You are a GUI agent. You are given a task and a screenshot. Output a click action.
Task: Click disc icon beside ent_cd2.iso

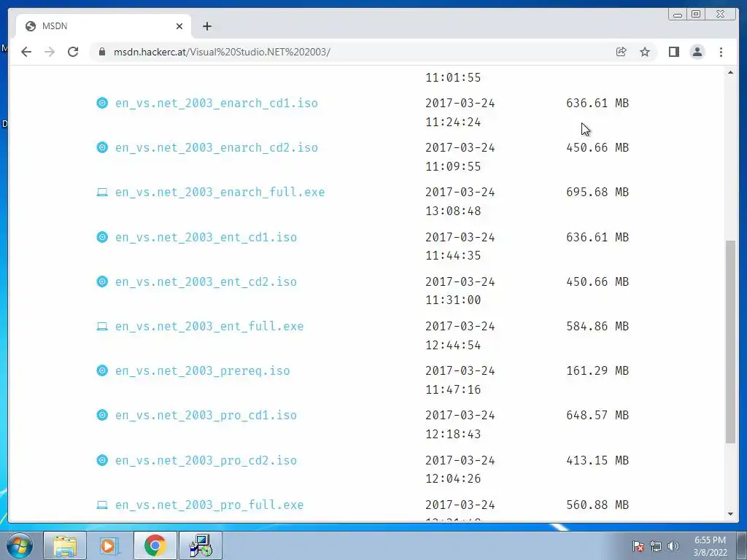point(102,282)
